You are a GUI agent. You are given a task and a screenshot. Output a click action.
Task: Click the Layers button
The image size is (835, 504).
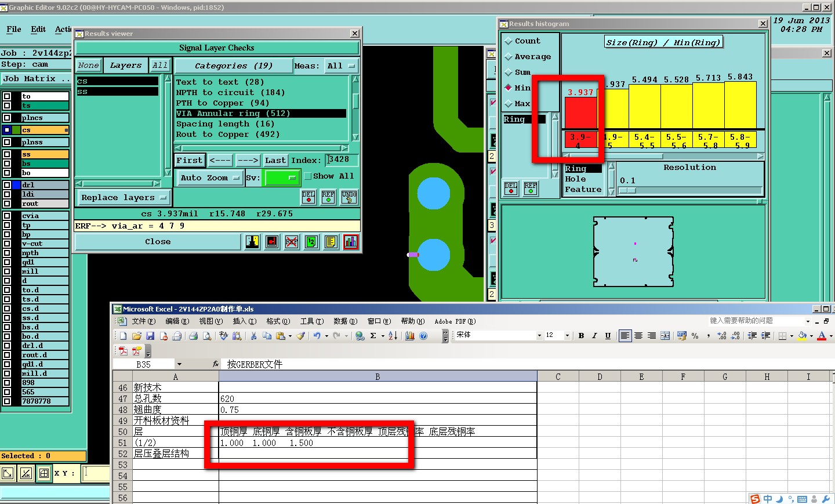pos(126,66)
